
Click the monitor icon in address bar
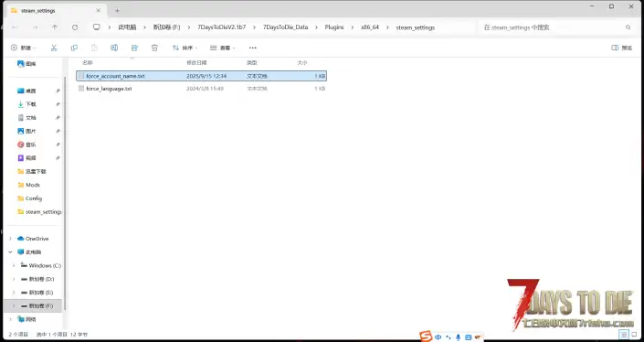97,27
